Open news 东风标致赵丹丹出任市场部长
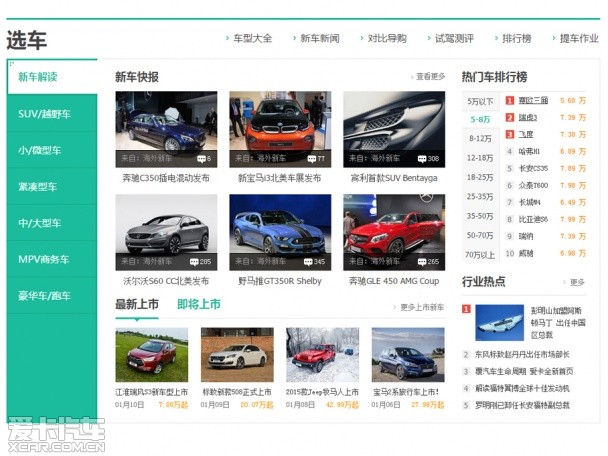The image size is (608, 456). tap(522, 354)
